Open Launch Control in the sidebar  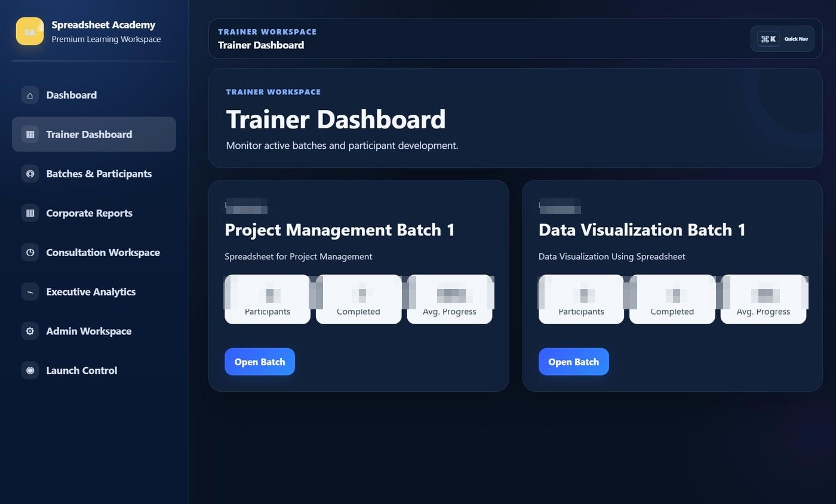coord(94,371)
